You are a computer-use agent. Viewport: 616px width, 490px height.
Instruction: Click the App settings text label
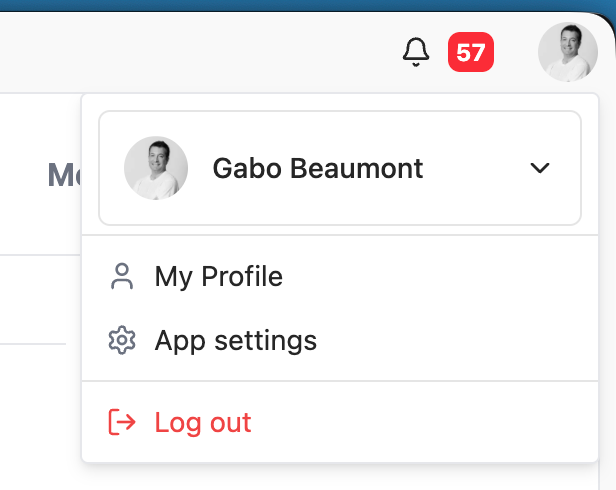point(236,341)
